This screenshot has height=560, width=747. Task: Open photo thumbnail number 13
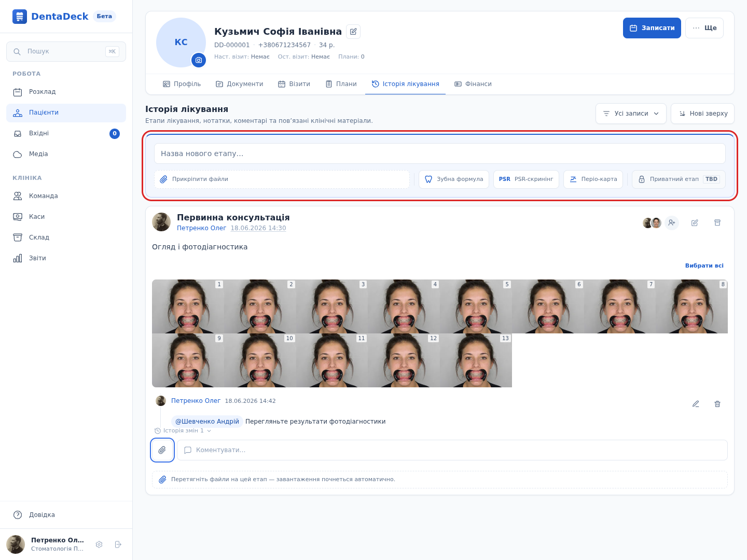point(476,360)
